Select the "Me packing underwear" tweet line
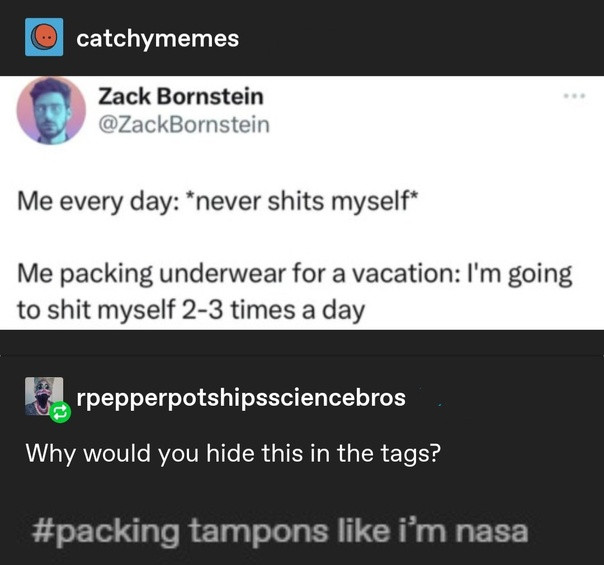The height and width of the screenshot is (565, 604). (295, 274)
